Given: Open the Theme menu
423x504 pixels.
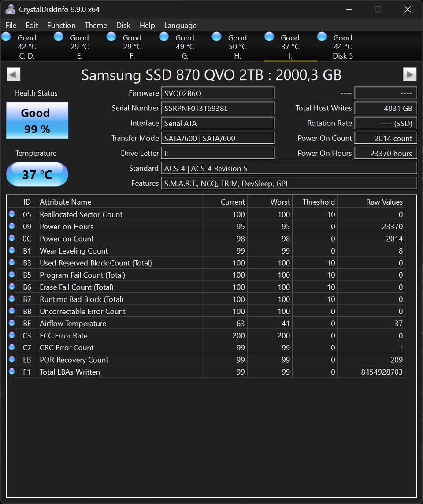Looking at the screenshot, I should 96,26.
